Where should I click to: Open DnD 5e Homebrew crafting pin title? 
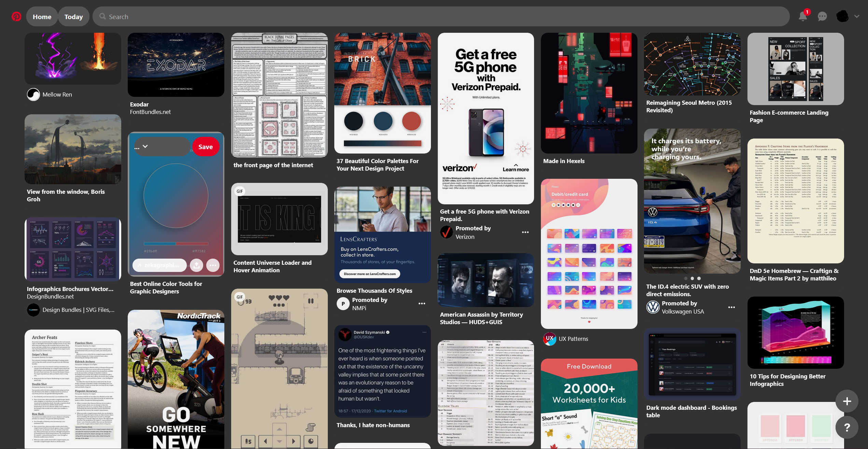click(x=794, y=275)
